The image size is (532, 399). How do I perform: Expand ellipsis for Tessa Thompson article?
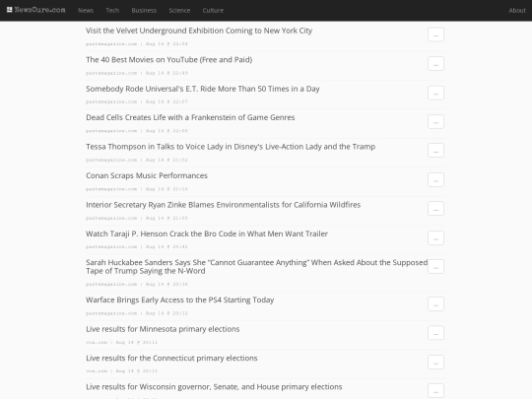pyautogui.click(x=436, y=151)
